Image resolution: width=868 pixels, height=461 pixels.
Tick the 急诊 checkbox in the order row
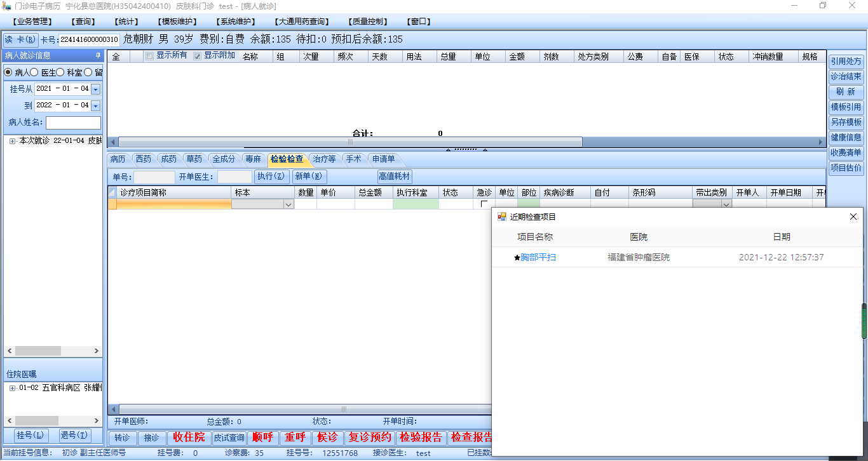coord(484,204)
